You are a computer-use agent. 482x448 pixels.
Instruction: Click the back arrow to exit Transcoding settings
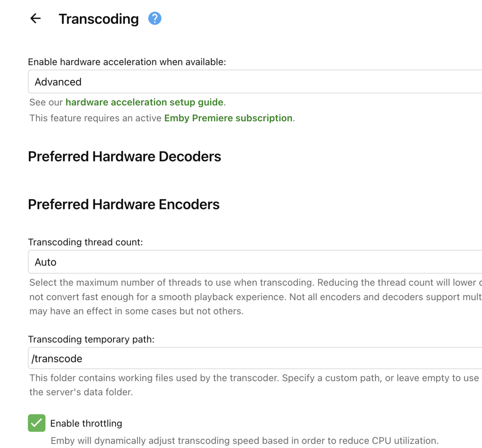click(35, 18)
